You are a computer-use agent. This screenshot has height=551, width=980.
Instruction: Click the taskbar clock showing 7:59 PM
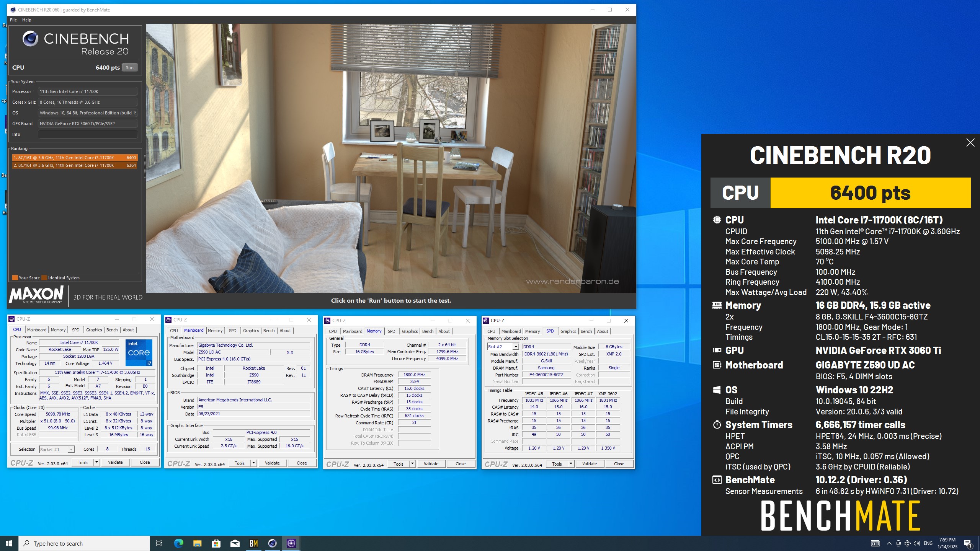coord(947,543)
